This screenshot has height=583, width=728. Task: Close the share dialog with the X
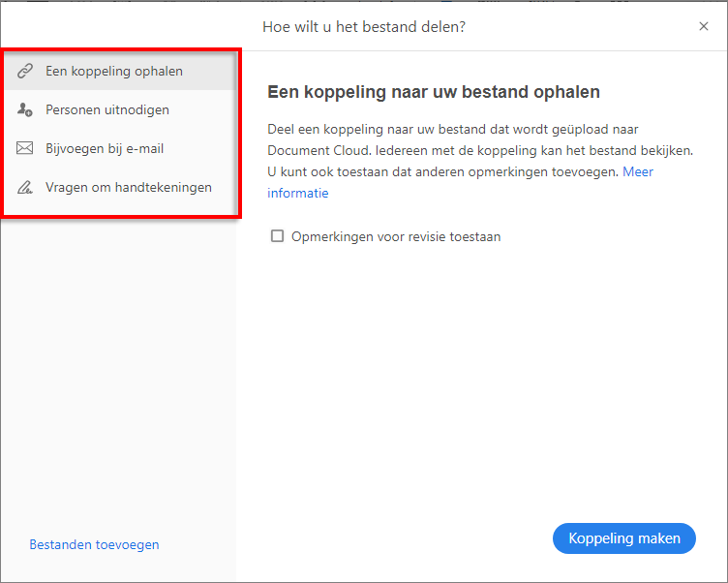[704, 26]
